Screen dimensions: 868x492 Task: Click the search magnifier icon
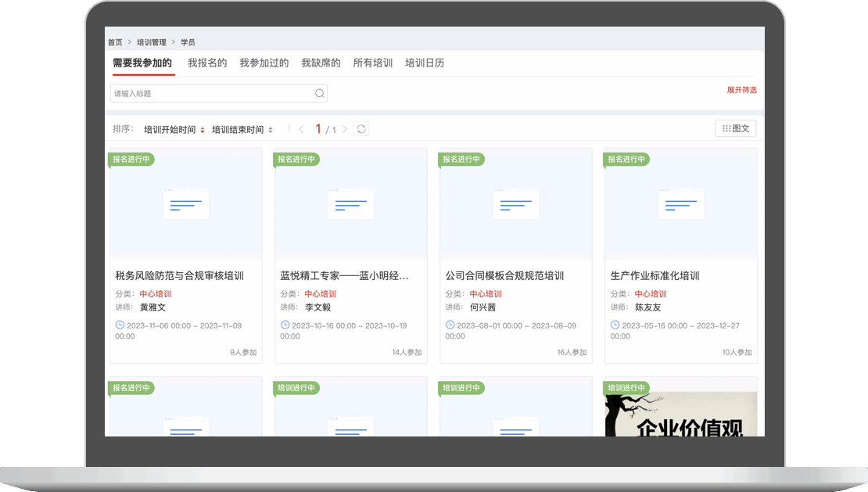pyautogui.click(x=319, y=94)
